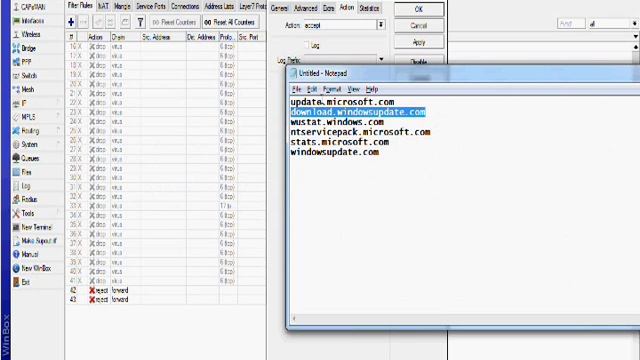The image size is (640, 360).
Task: Open Log from the sidebar
Action: [x=22, y=186]
